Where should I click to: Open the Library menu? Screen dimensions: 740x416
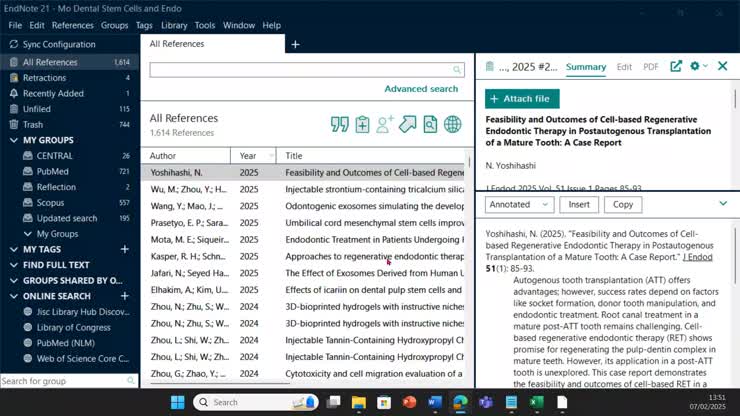coord(174,25)
